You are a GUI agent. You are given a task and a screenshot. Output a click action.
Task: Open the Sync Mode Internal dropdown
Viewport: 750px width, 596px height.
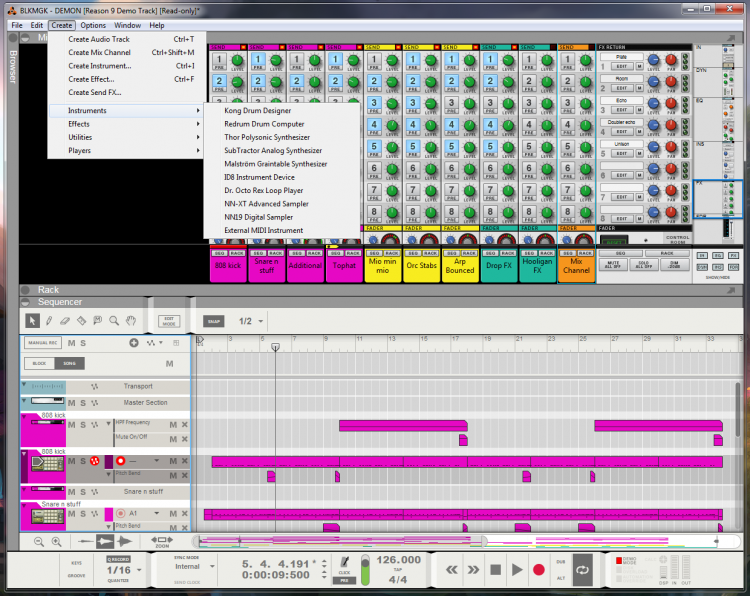coord(212,566)
